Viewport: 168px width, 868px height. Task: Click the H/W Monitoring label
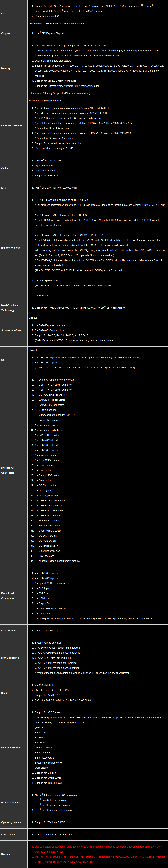coord(10,658)
